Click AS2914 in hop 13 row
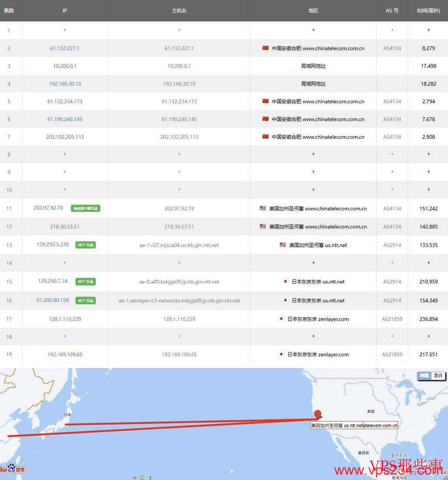 point(392,245)
